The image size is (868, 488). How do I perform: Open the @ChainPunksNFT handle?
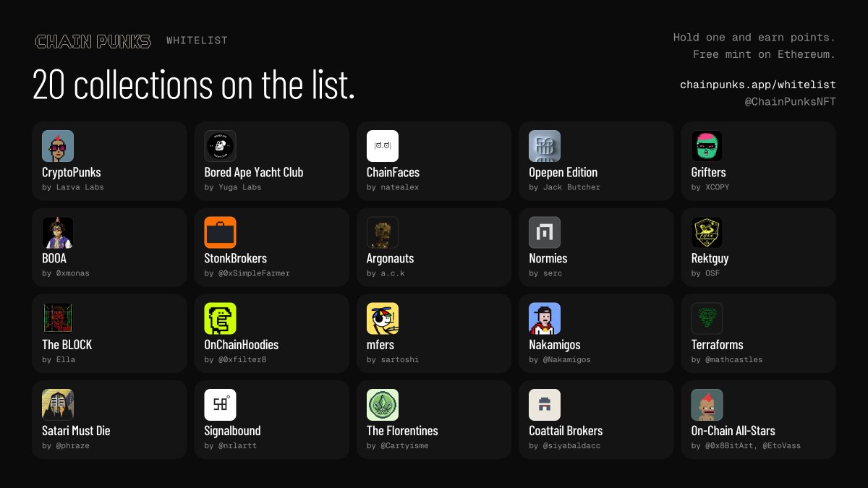pyautogui.click(x=790, y=102)
